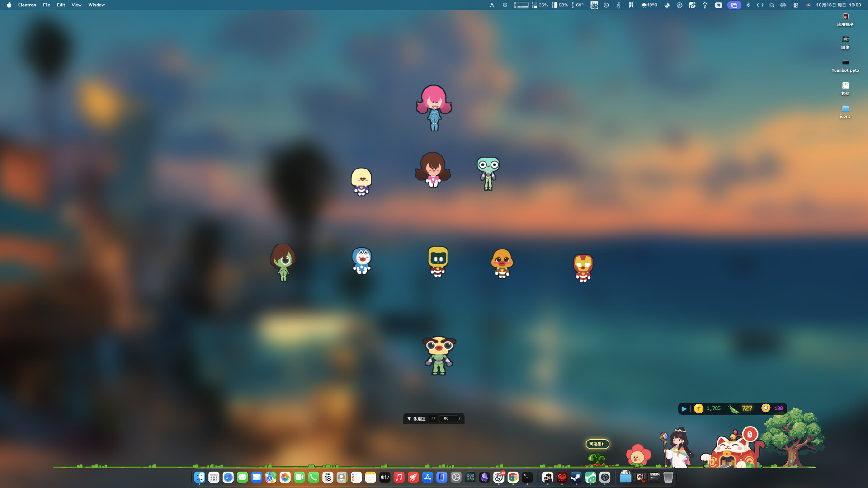This screenshot has width=868, height=488.
Task: Click the green sprout plant on the ground
Action: (x=597, y=459)
